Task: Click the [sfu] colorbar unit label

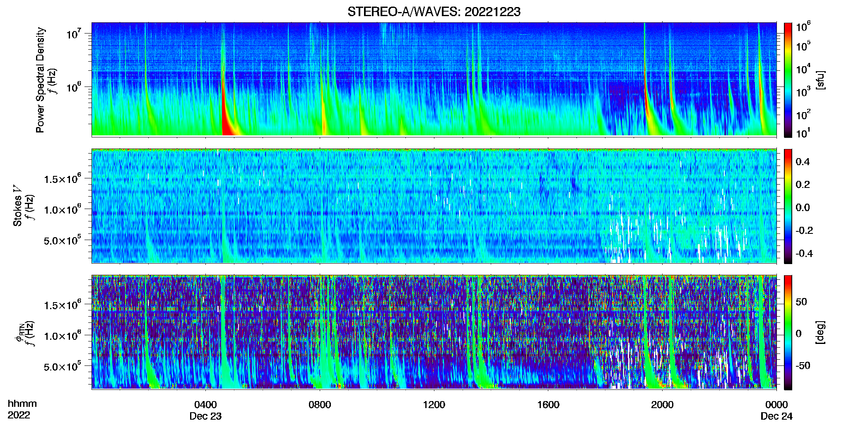Action: point(820,80)
